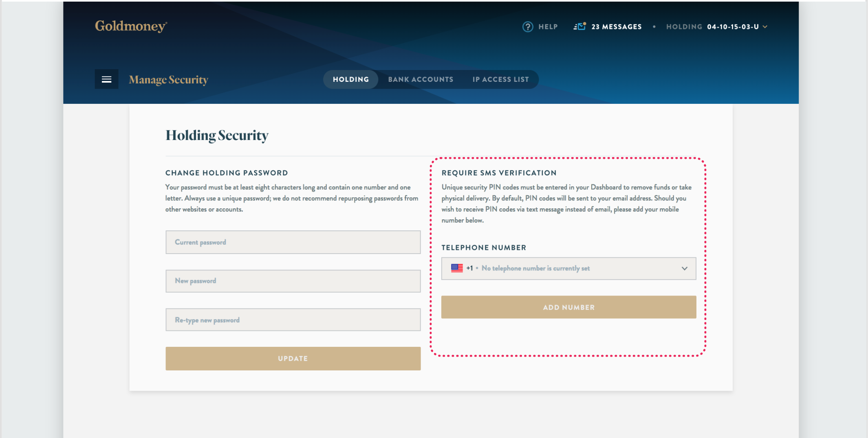Click the Require SMS Verification heading
The image size is (868, 438).
(499, 173)
